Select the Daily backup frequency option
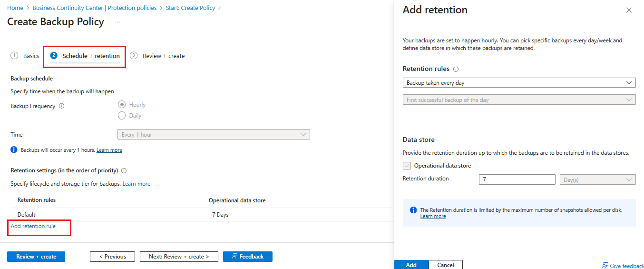 click(122, 116)
